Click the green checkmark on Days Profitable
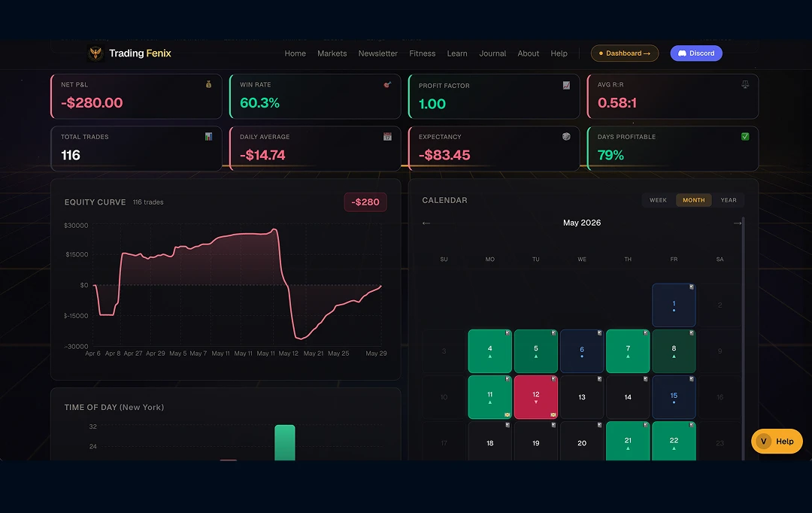This screenshot has width=812, height=513. pos(745,137)
